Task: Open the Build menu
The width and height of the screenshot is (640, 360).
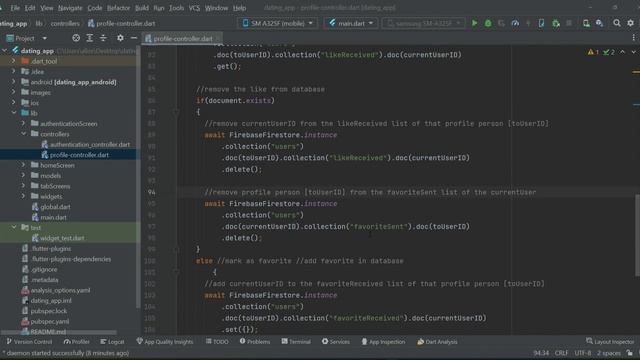Action: coord(142,8)
